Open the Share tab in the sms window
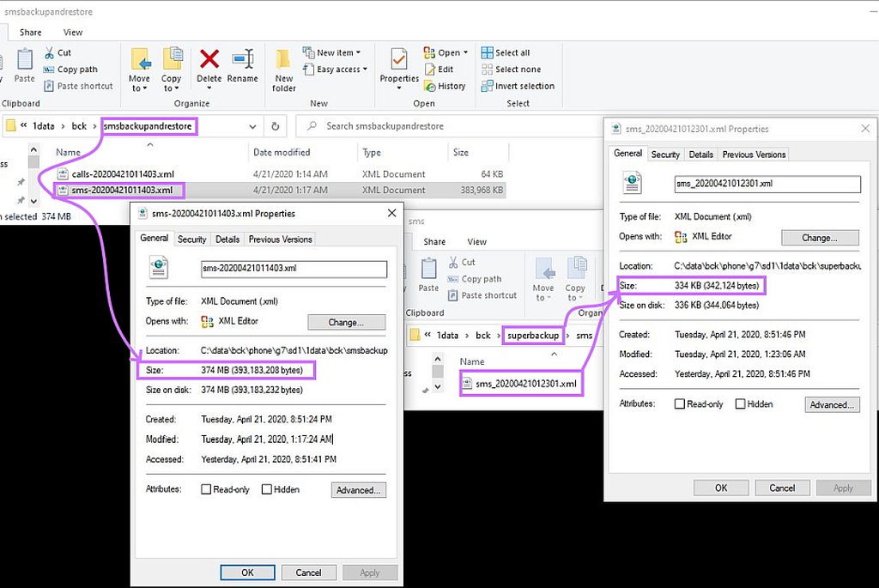Screen dimensions: 879x588 [434, 241]
